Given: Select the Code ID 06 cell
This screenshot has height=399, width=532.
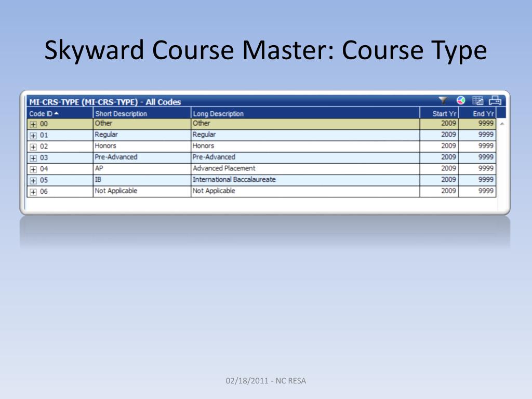Looking at the screenshot, I should [60, 191].
